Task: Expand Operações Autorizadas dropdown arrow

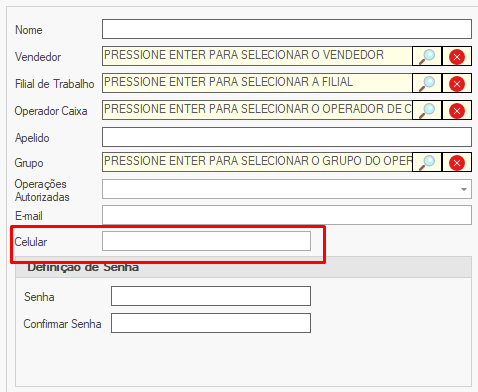Action: click(x=464, y=189)
